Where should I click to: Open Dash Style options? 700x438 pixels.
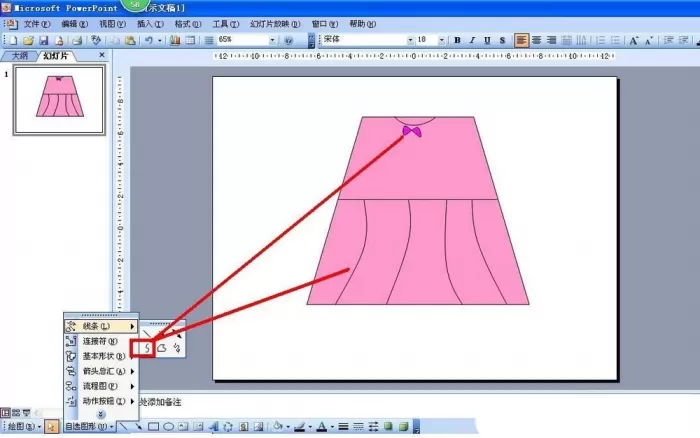[x=358, y=427]
